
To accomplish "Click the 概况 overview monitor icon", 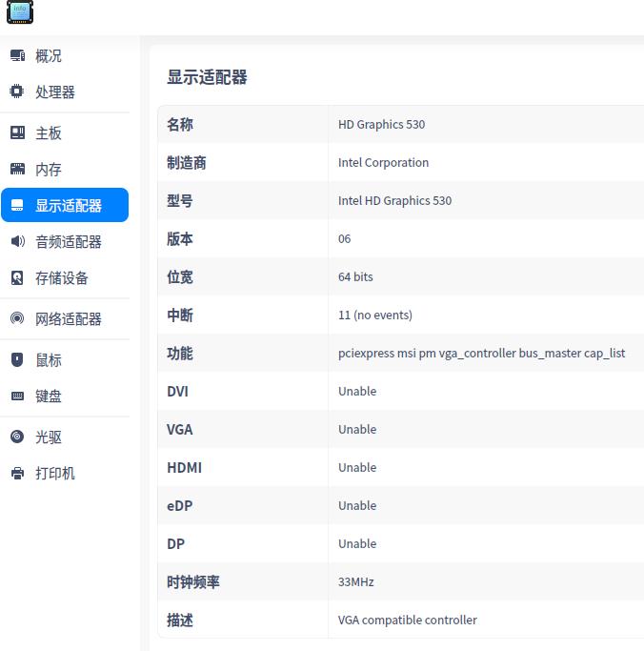I will pyautogui.click(x=17, y=55).
